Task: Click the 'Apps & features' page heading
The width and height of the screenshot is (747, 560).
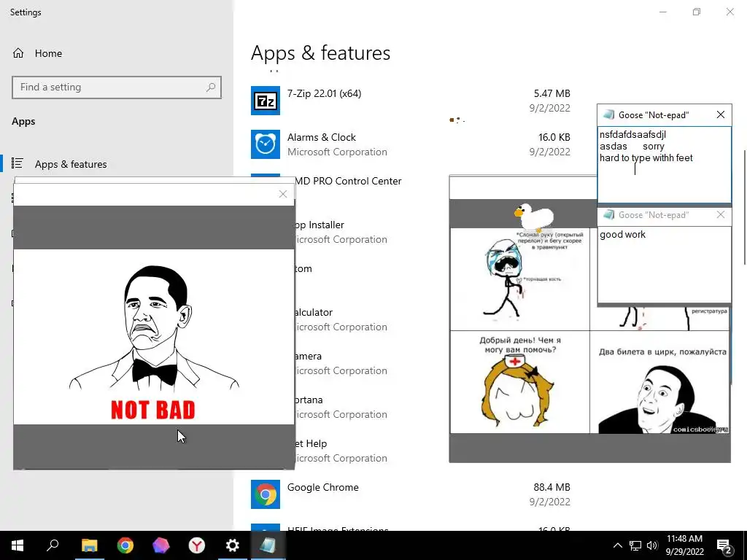Action: point(321,52)
